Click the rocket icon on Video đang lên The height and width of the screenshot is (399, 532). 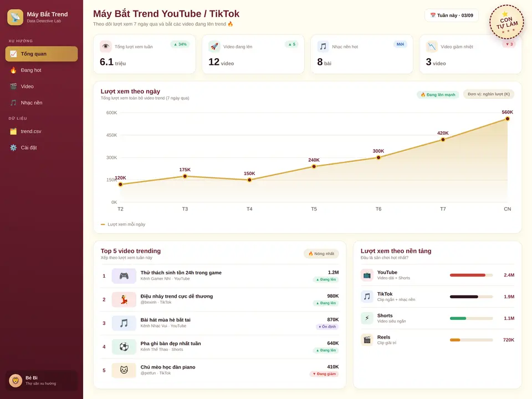pyautogui.click(x=214, y=47)
